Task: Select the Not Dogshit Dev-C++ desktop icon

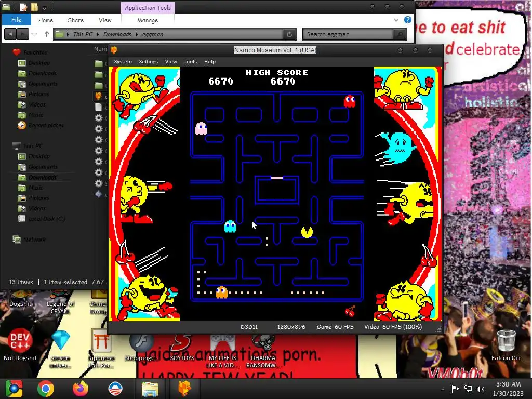Action: [x=20, y=345]
